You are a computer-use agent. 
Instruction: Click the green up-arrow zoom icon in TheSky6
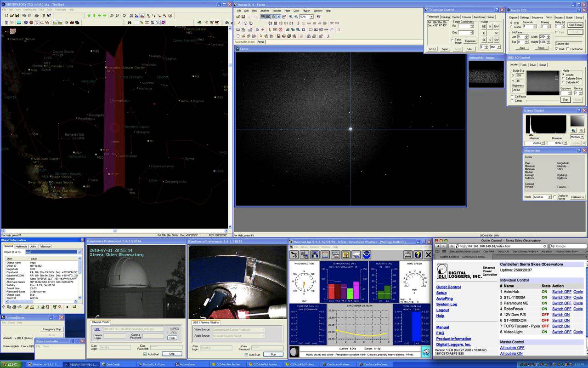coord(89,16)
